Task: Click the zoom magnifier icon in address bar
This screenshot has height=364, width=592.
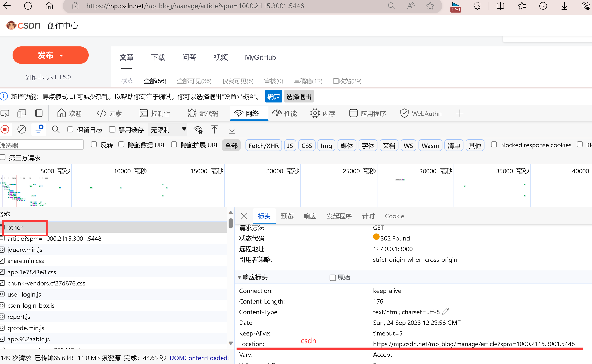Action: [x=391, y=6]
